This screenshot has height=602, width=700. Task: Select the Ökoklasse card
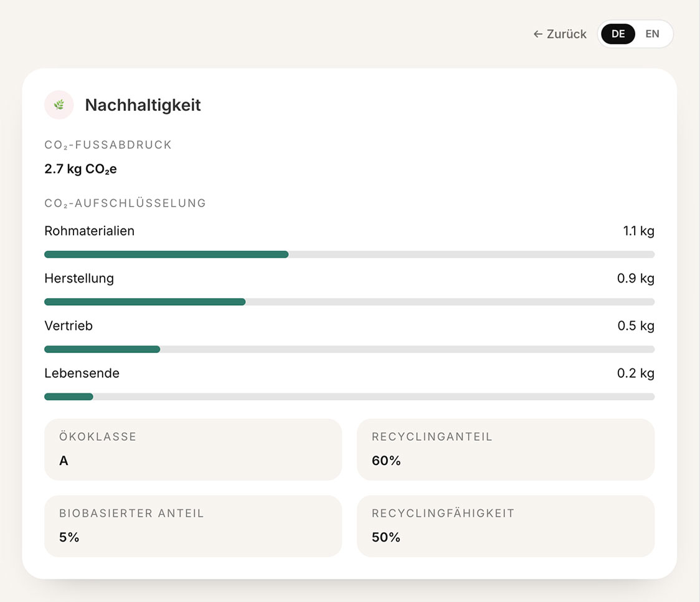coord(192,449)
